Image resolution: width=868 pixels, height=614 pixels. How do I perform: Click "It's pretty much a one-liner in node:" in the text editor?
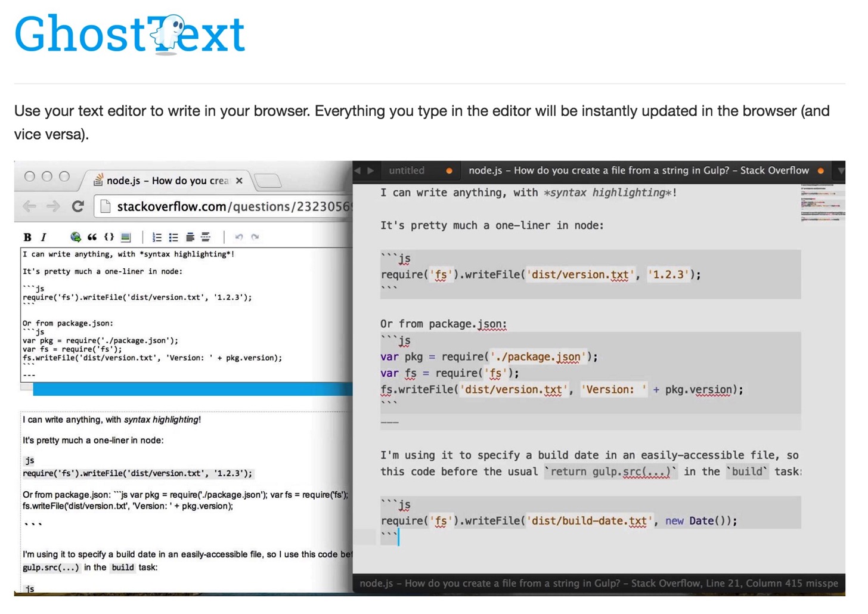(492, 225)
